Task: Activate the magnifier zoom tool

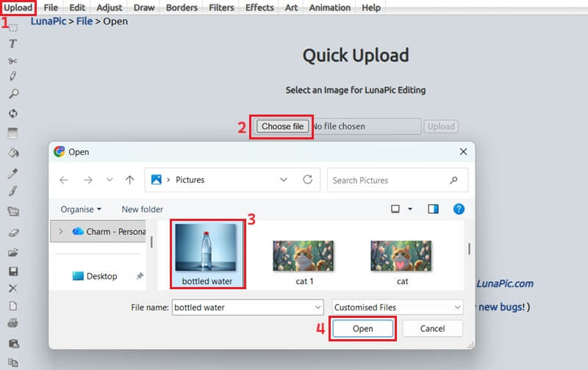Action: click(x=13, y=94)
